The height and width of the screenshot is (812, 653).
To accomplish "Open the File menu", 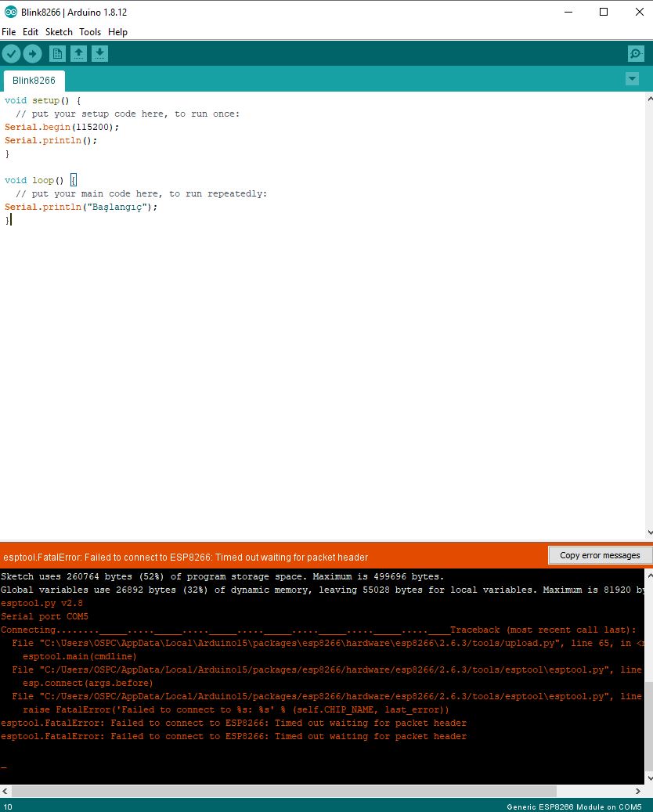I will pos(9,31).
